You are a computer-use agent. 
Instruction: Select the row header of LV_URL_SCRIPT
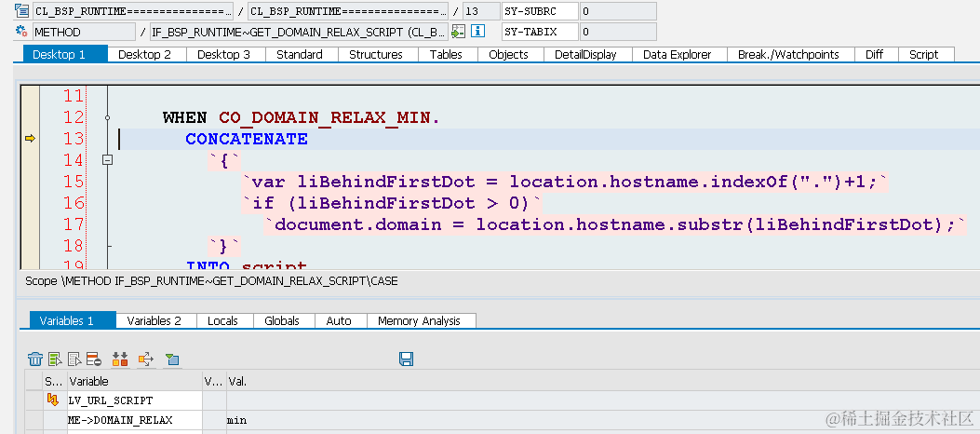(34, 400)
